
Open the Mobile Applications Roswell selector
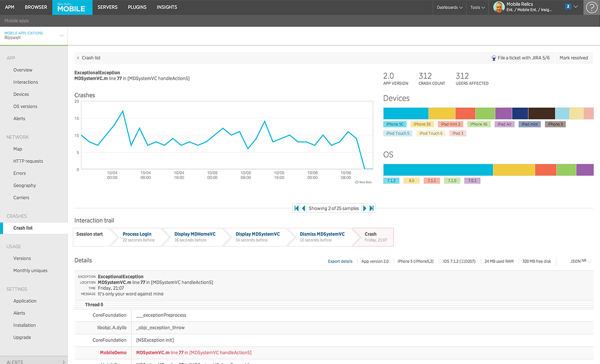pyautogui.click(x=34, y=35)
